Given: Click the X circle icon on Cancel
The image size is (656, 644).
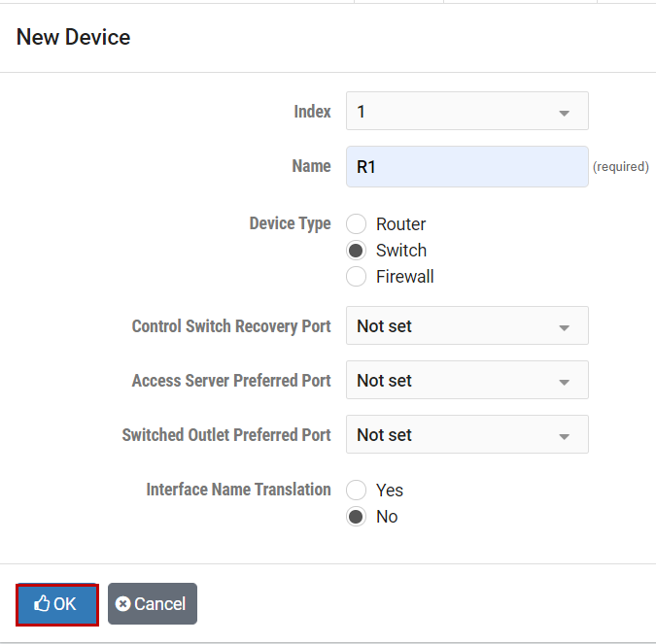Looking at the screenshot, I should tap(122, 604).
